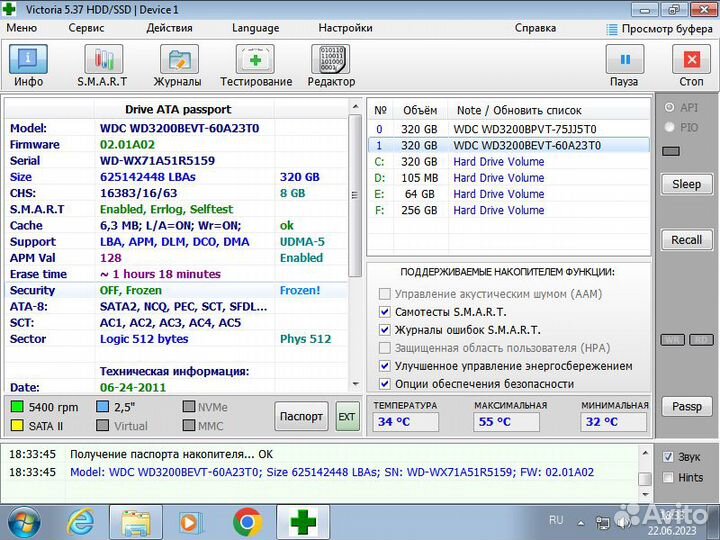Enable the Hints checkbox
This screenshot has height=540, width=720.
(x=668, y=478)
